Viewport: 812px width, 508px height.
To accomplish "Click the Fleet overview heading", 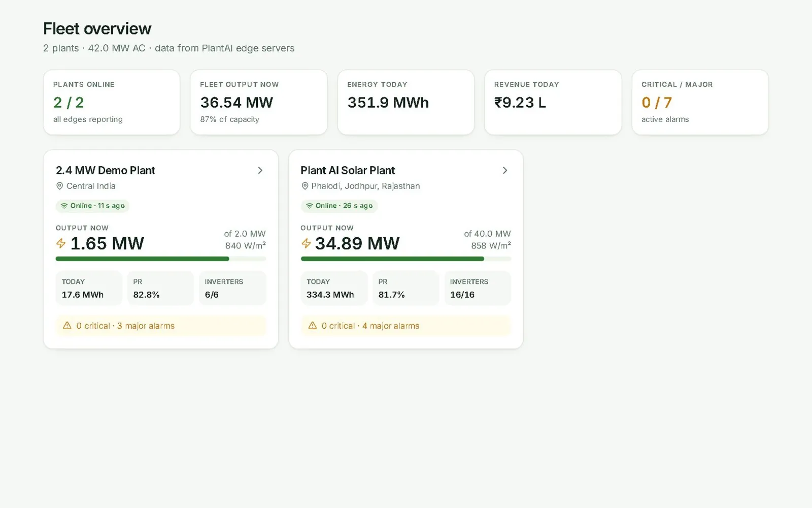I will point(97,29).
